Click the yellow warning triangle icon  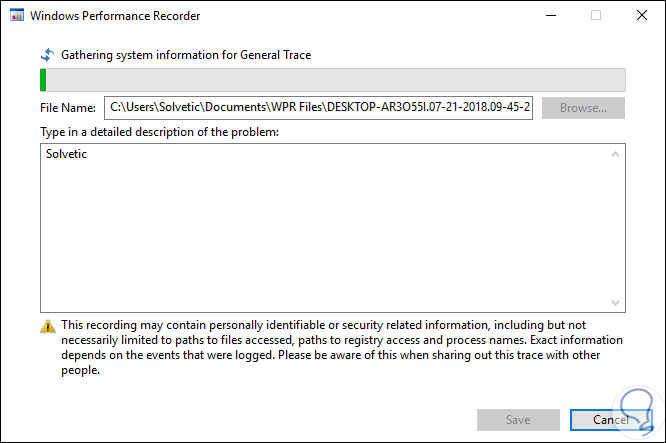point(48,326)
